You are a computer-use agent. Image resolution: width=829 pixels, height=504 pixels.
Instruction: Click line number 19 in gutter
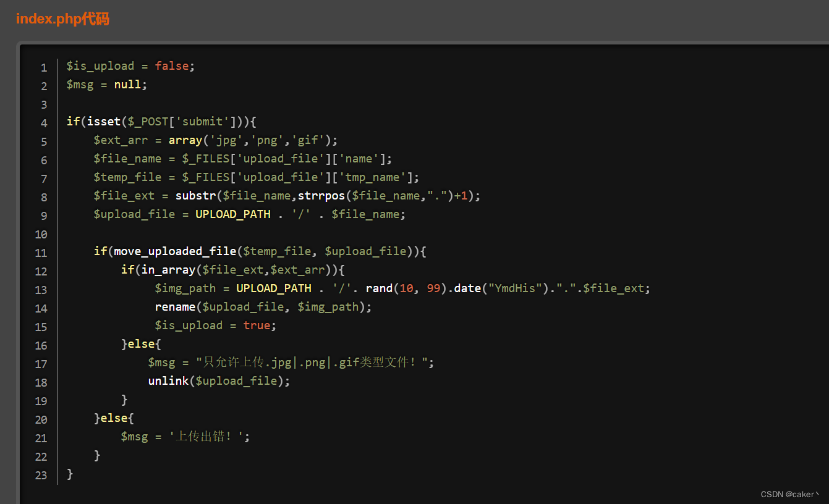coord(41,401)
